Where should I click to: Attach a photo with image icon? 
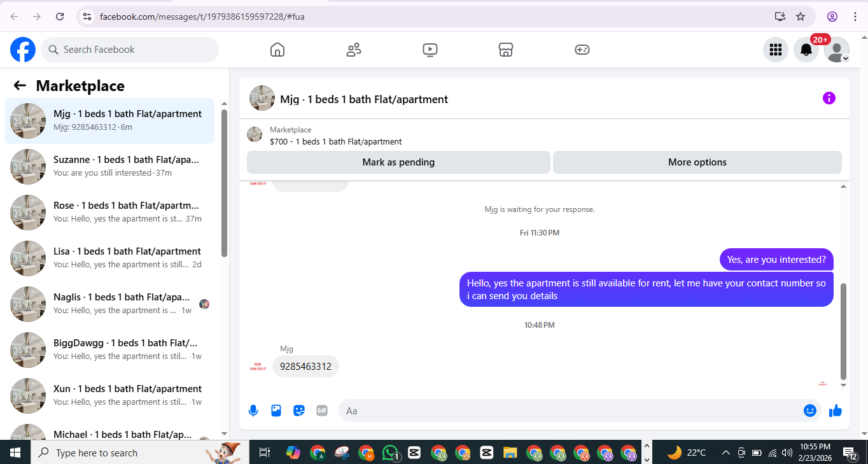(x=276, y=411)
